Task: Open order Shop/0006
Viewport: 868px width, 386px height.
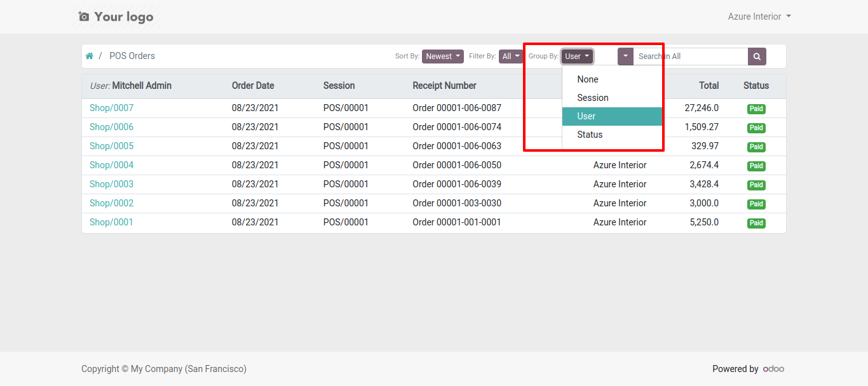Action: [111, 127]
